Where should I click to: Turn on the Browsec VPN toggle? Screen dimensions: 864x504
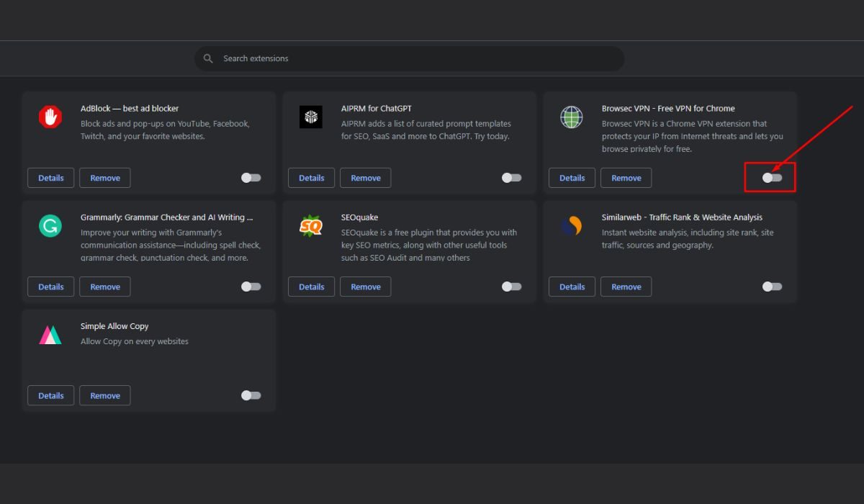773,178
